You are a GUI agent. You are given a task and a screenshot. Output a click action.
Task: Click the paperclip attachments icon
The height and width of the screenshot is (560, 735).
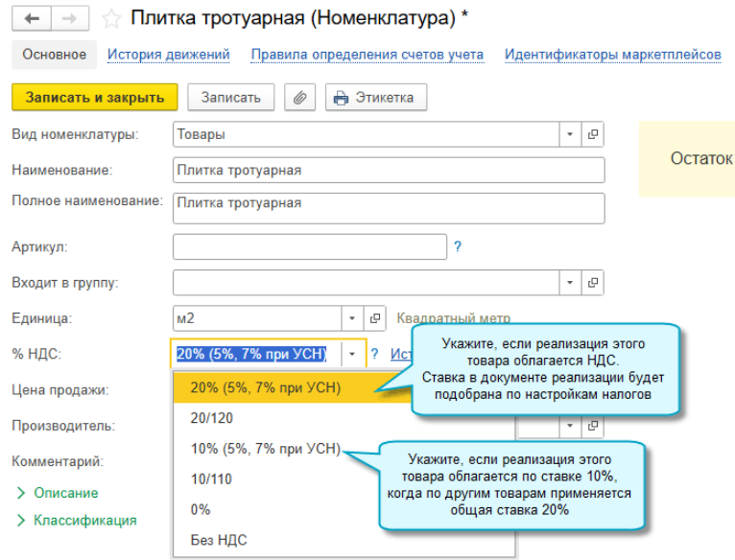(300, 97)
